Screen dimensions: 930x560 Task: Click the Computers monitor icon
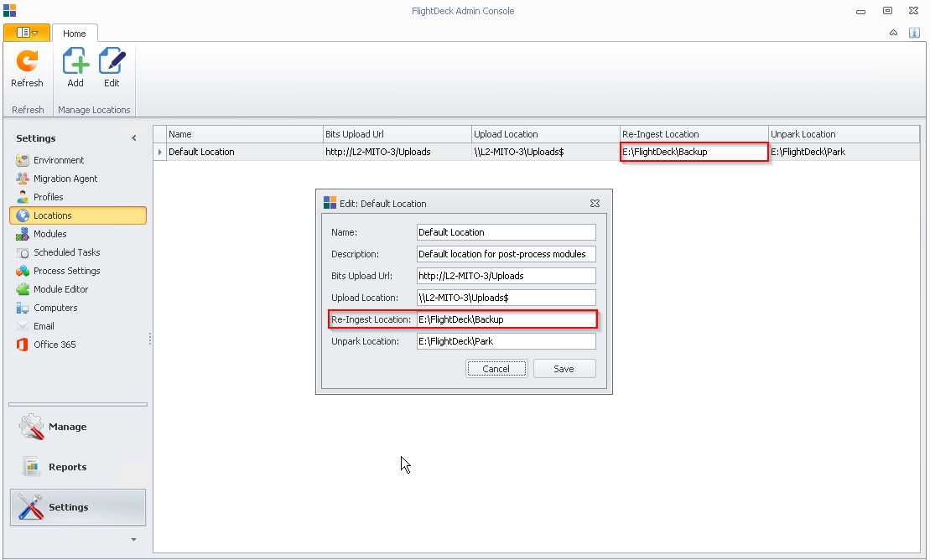coord(23,308)
